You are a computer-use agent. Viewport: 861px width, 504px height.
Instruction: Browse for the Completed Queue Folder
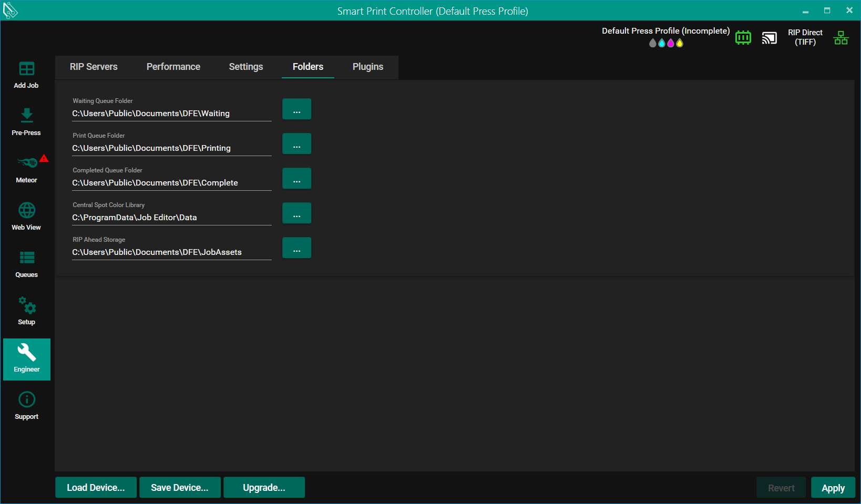pos(296,179)
